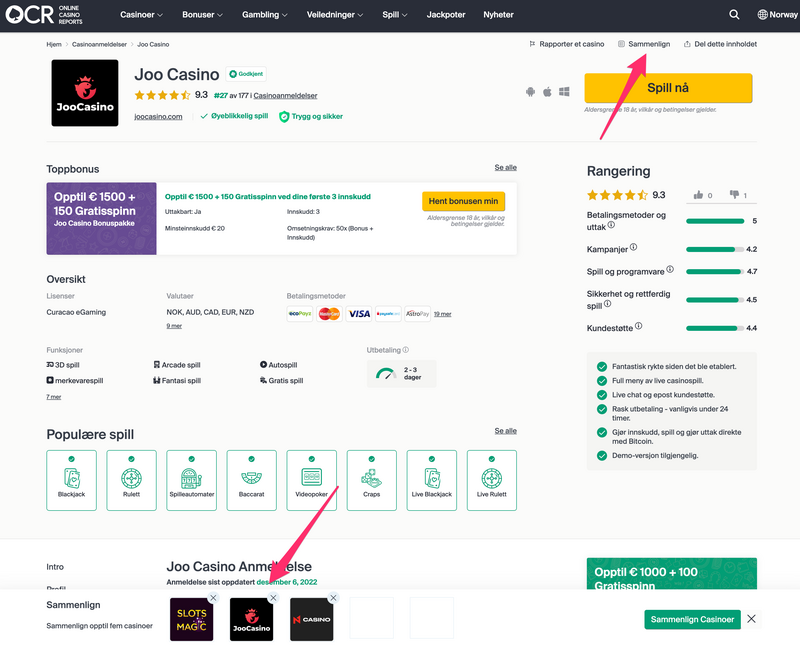800x647 pixels.
Task: Click the AstroPay payment icon
Action: click(x=418, y=314)
